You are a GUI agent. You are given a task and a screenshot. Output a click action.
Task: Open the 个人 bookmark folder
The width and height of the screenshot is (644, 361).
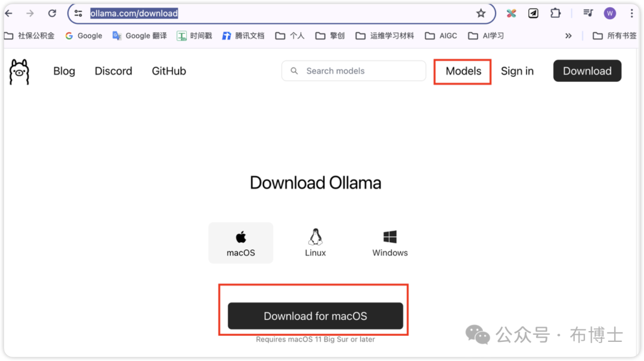[290, 36]
